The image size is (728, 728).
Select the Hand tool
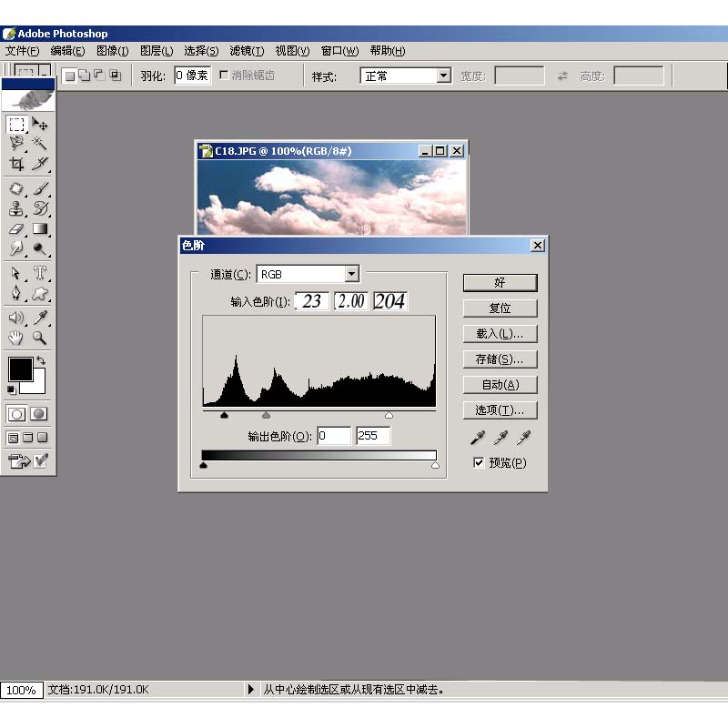pyautogui.click(x=16, y=338)
